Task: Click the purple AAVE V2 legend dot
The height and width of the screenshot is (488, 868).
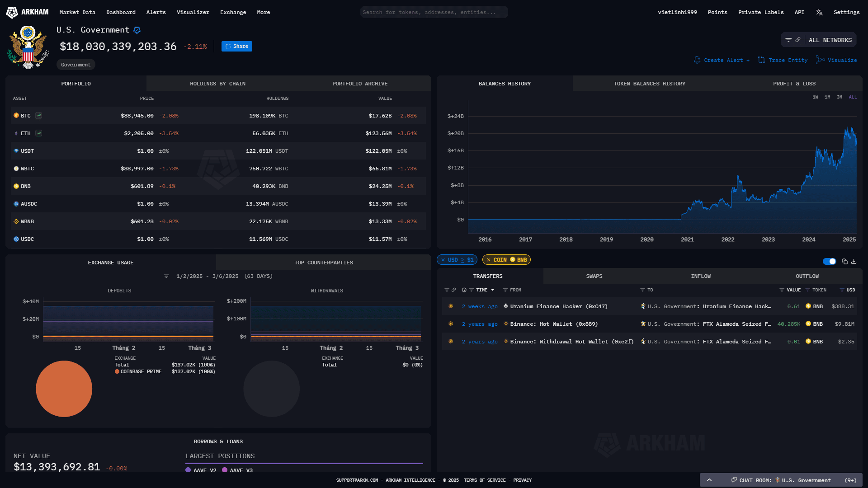Action: pyautogui.click(x=188, y=470)
